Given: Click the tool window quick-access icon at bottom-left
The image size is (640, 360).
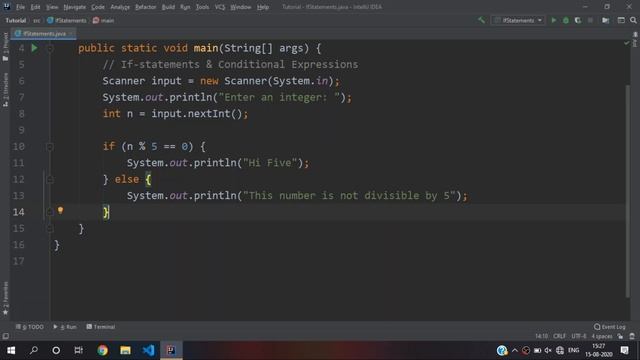Looking at the screenshot, I should (6, 336).
